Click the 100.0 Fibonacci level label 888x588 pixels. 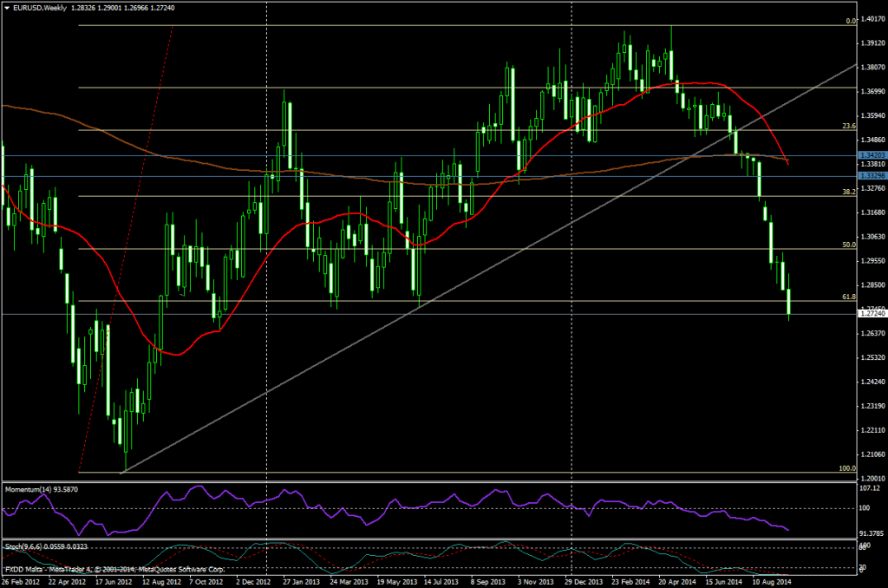(848, 468)
